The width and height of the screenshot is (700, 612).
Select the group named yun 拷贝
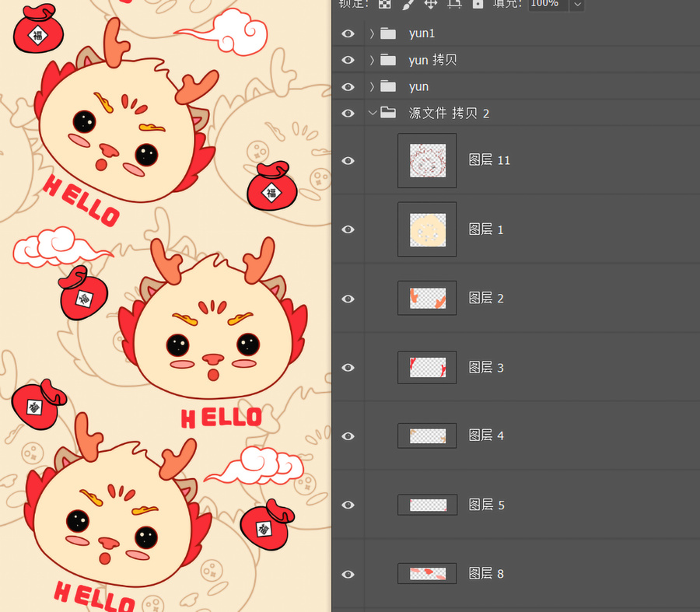pyautogui.click(x=432, y=60)
